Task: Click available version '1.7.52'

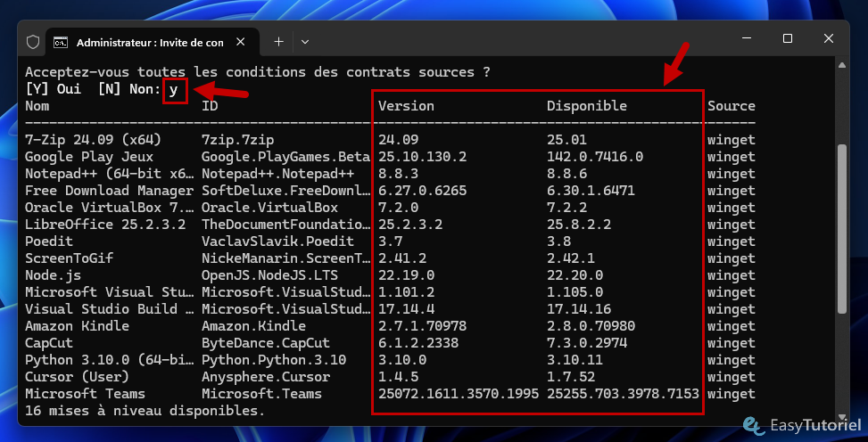Action: click(x=571, y=377)
